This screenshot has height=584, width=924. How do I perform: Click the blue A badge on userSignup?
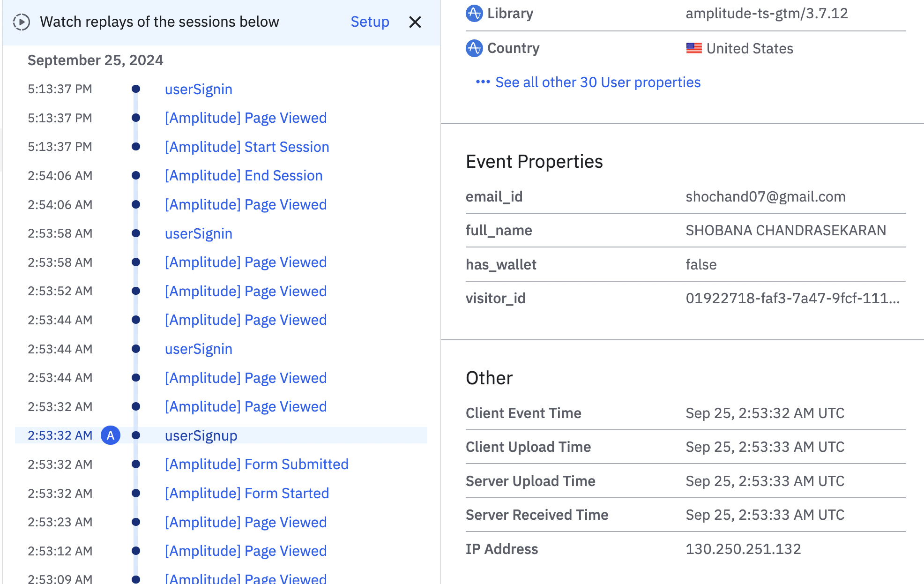click(x=111, y=435)
